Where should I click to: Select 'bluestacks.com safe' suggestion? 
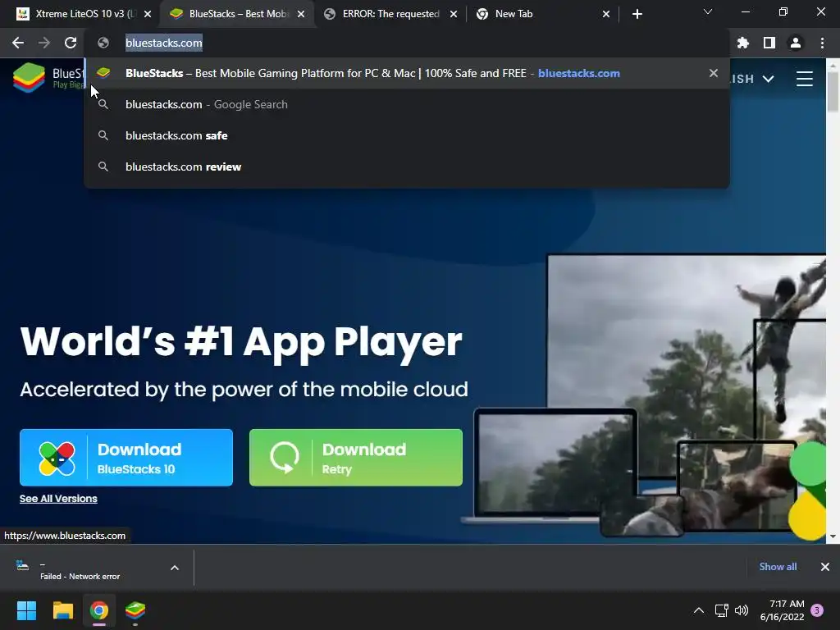coord(407,135)
